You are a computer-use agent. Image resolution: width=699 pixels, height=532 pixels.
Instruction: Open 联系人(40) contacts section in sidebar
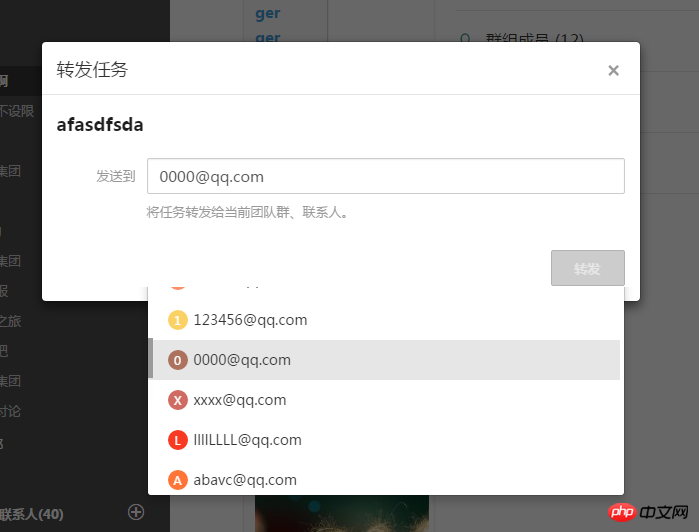32,514
